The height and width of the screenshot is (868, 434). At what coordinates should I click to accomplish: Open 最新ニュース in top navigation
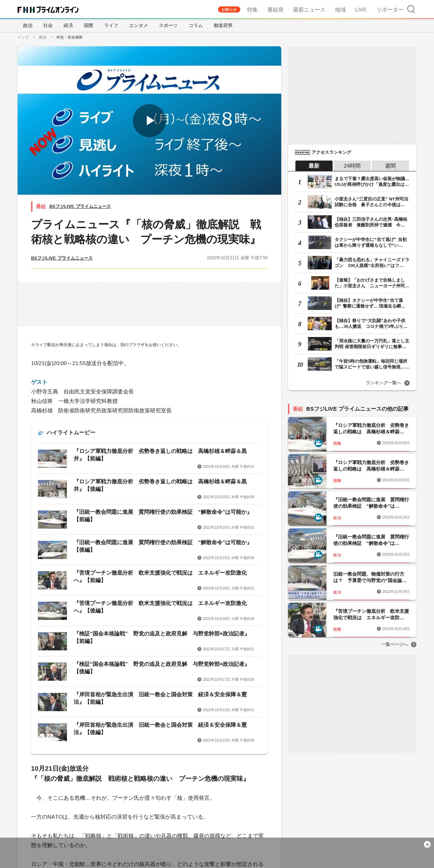pos(309,10)
